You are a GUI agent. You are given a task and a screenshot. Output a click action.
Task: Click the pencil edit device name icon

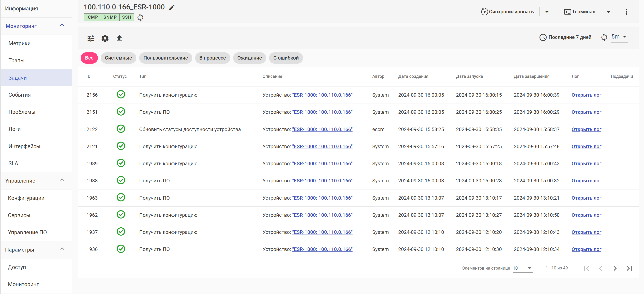coord(171,7)
